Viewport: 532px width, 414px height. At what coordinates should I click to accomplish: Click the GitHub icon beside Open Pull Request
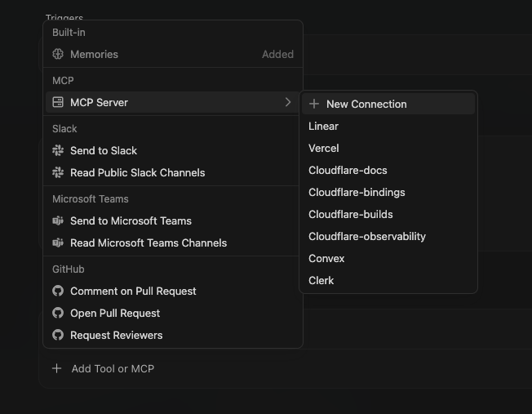pyautogui.click(x=58, y=313)
